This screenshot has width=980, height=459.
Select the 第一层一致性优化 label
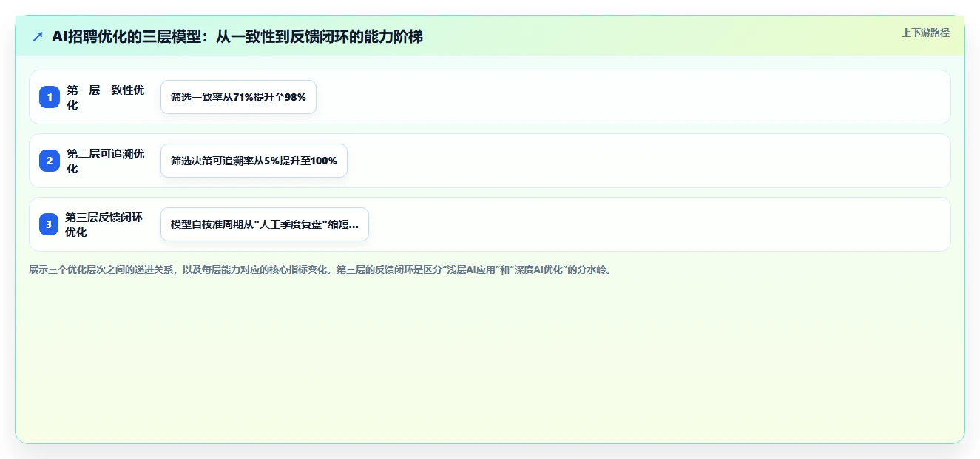tap(106, 97)
